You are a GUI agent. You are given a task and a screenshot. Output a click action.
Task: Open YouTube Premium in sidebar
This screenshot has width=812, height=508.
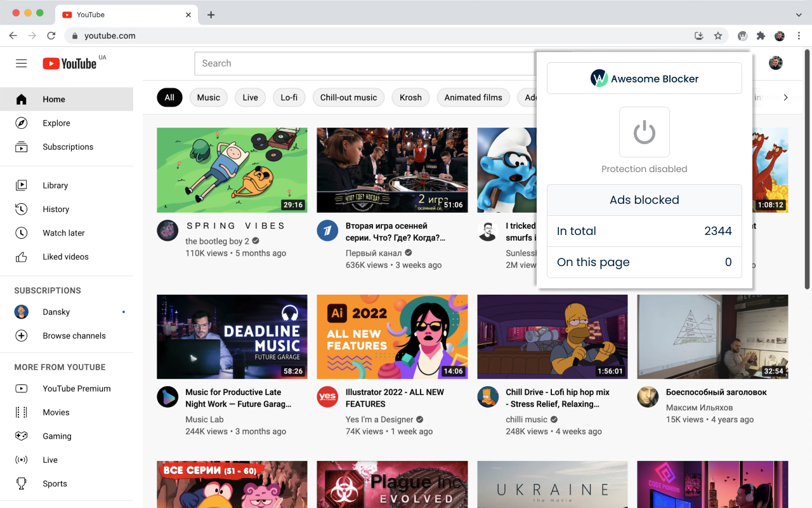click(x=67, y=389)
